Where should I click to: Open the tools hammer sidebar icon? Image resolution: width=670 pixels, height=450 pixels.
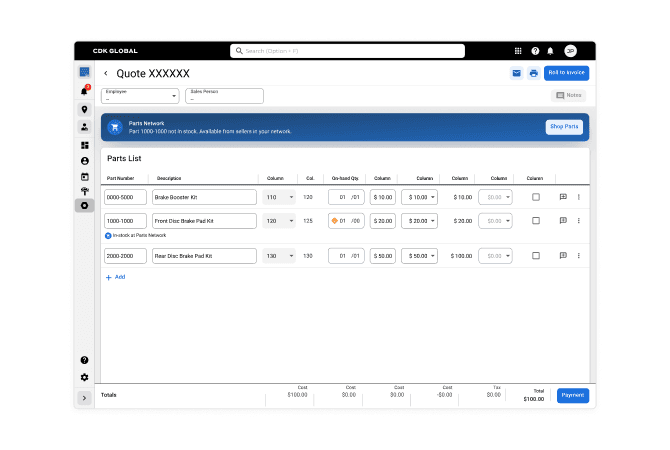(x=85, y=191)
